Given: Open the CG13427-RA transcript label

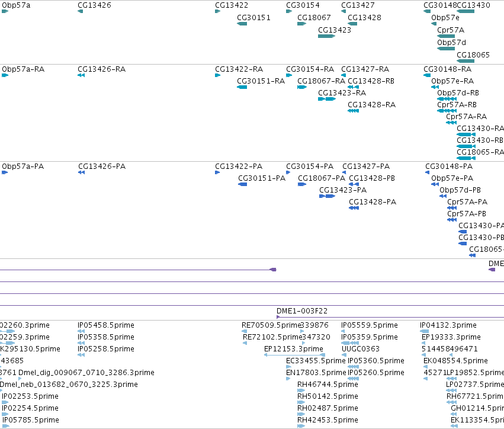Looking at the screenshot, I should 365,69.
